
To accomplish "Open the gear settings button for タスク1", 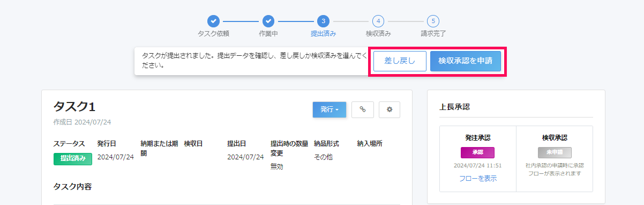I will click(x=390, y=109).
